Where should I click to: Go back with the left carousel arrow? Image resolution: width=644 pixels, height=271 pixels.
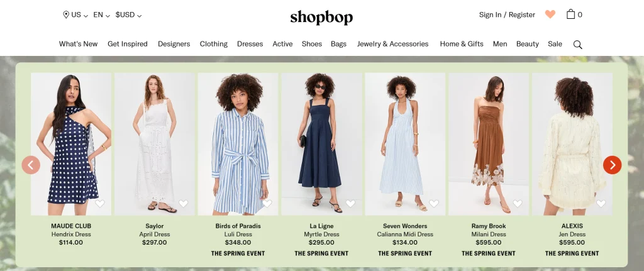(x=31, y=165)
